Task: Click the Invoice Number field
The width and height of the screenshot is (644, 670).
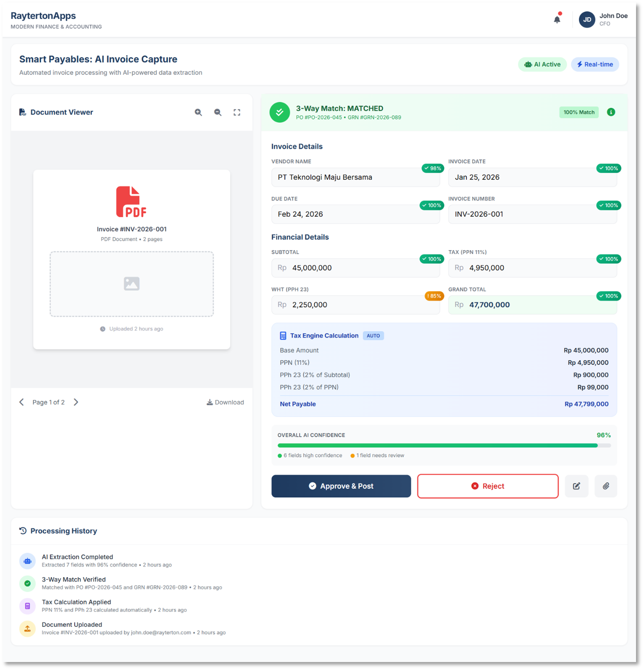Action: [532, 214]
